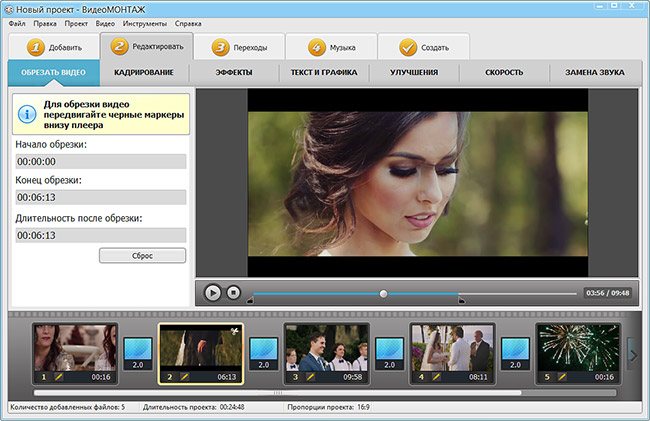Click the left trim marker below the seek bar

point(250,300)
